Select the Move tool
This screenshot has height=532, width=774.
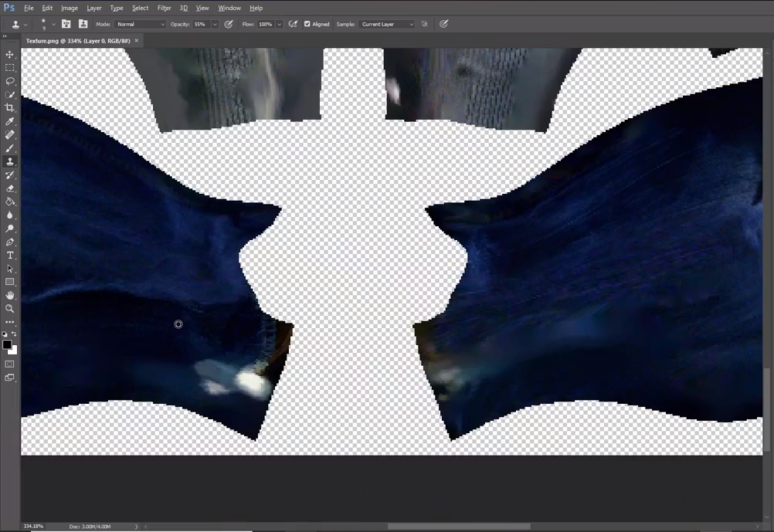click(10, 54)
